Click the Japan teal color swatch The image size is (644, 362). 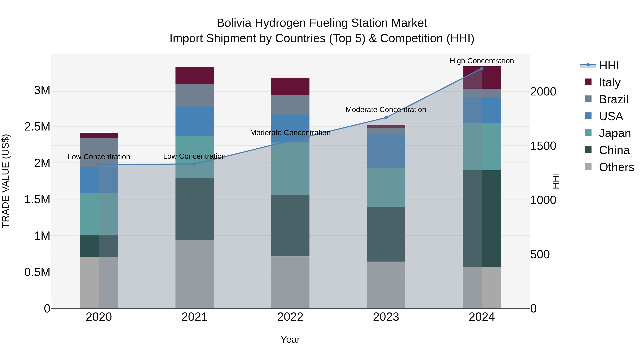coord(588,133)
